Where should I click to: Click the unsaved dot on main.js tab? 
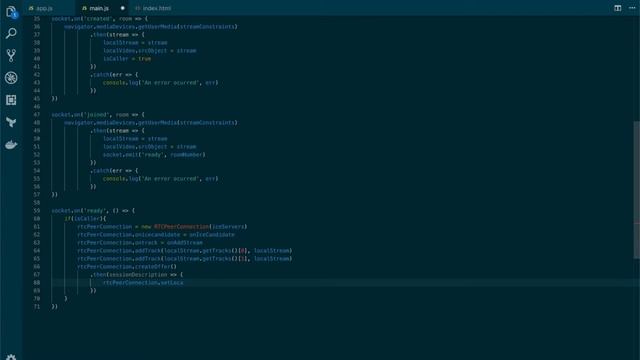tap(122, 8)
